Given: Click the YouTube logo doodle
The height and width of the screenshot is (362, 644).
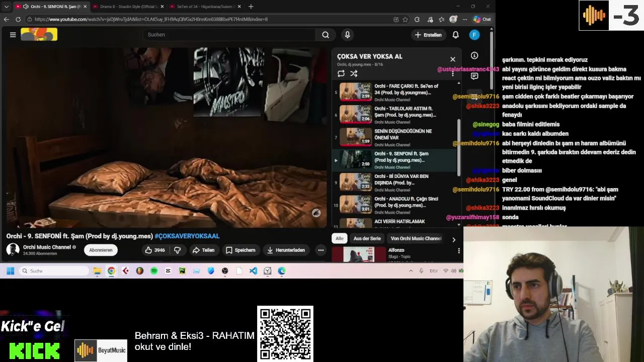Looking at the screenshot, I should [39, 34].
